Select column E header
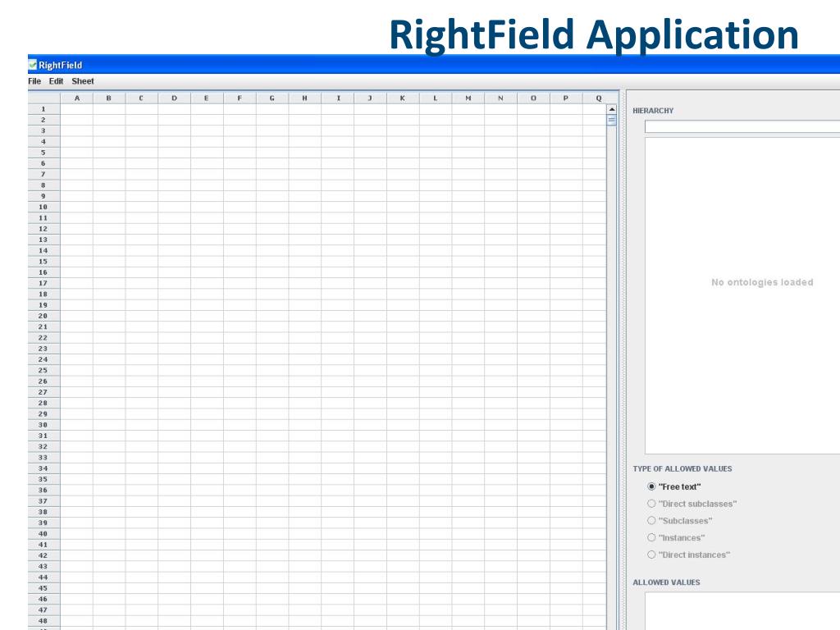Screen dimensions: 840x630 coord(207,98)
